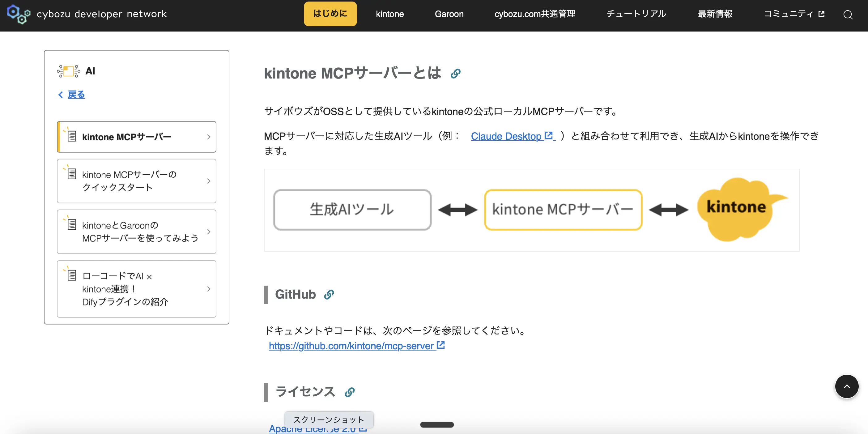
Task: Click the MCP server architecture diagram image
Action: pyautogui.click(x=532, y=210)
